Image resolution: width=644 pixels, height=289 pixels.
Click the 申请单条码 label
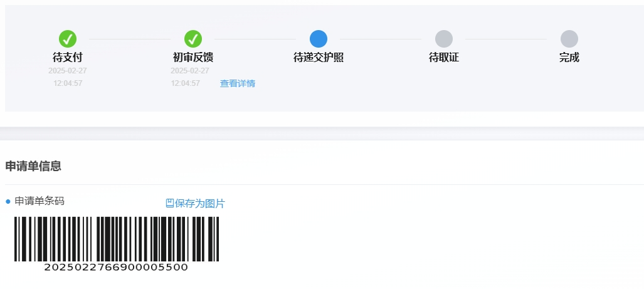tap(40, 201)
